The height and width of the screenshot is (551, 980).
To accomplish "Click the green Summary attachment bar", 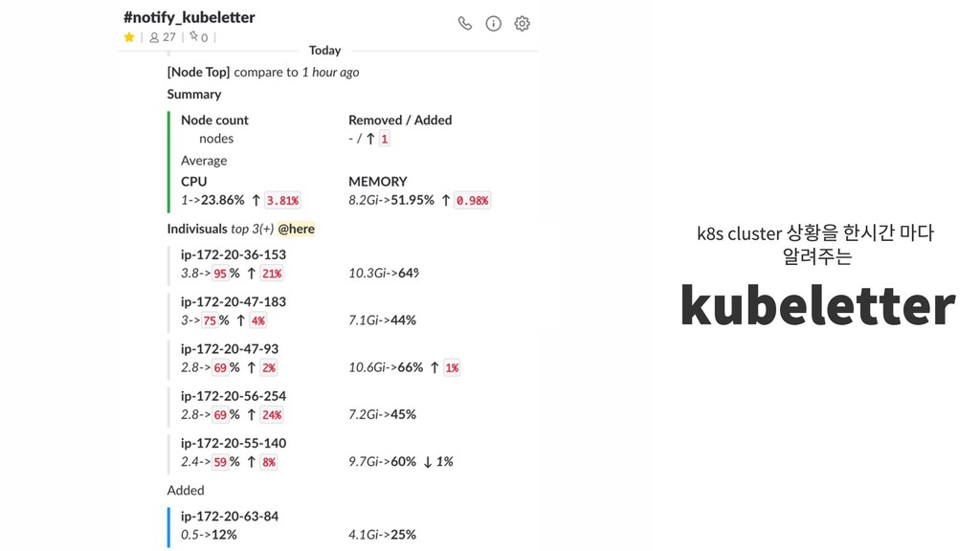I will click(168, 162).
